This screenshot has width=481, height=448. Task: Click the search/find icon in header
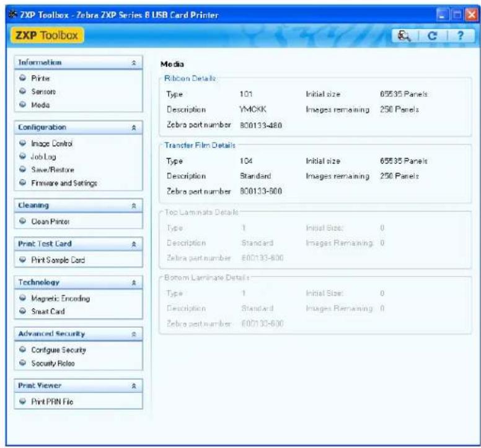(x=404, y=36)
